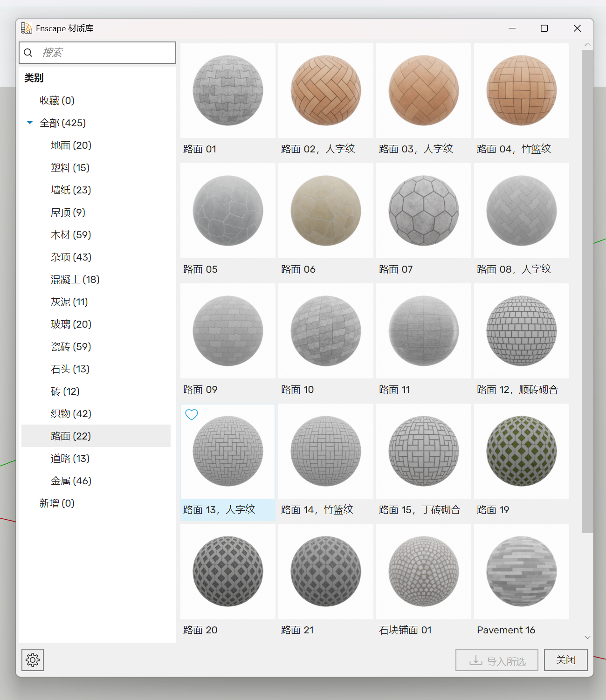Switch to the 金属 (46) category

(71, 481)
